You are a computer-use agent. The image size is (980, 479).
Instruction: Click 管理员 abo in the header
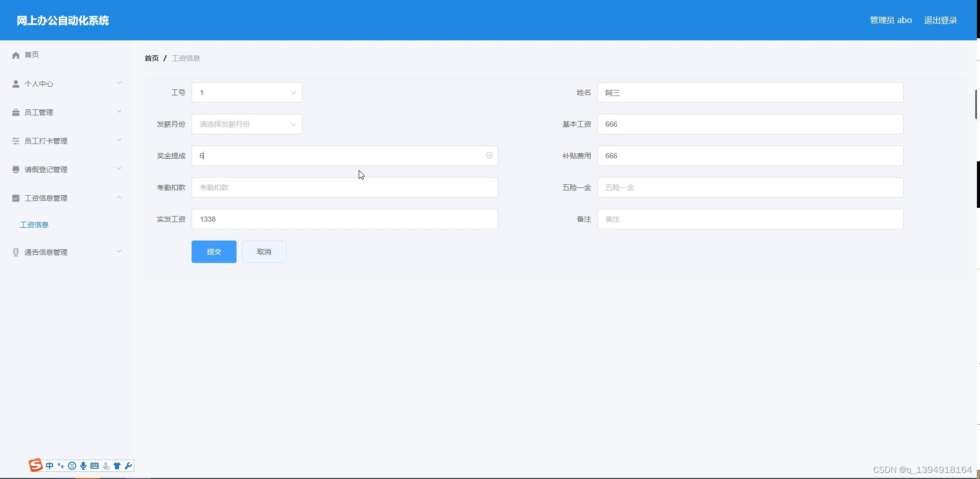pos(891,20)
